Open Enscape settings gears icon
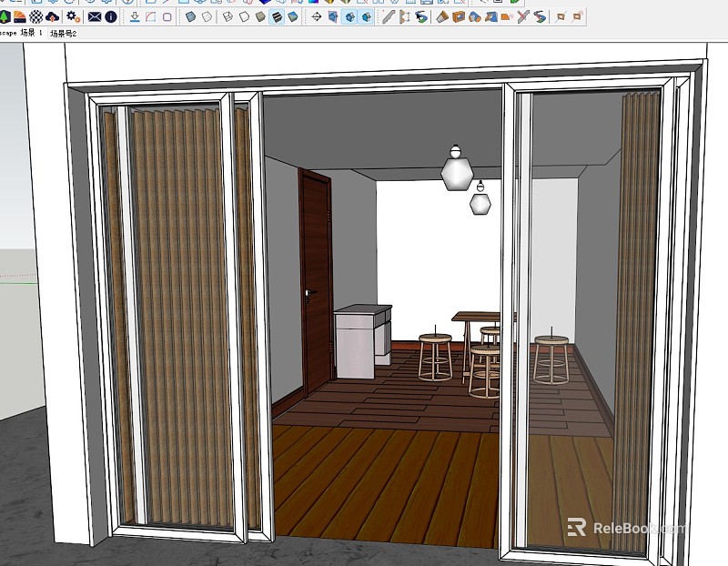Image resolution: width=728 pixels, height=566 pixels. click(x=74, y=17)
